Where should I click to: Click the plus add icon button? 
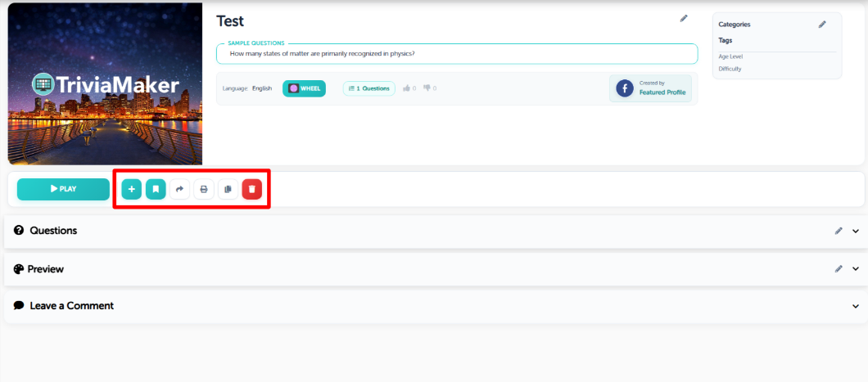(132, 189)
